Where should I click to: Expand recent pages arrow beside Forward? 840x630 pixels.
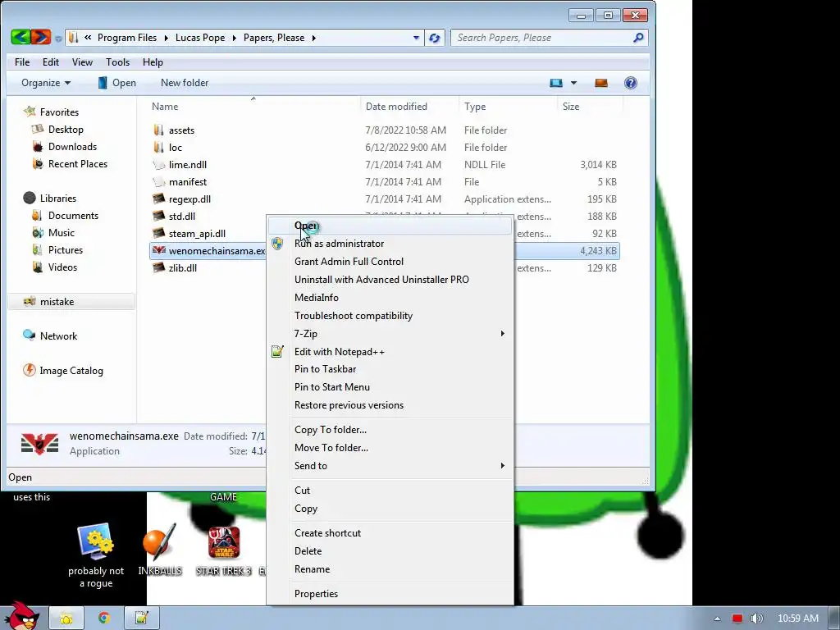click(58, 39)
